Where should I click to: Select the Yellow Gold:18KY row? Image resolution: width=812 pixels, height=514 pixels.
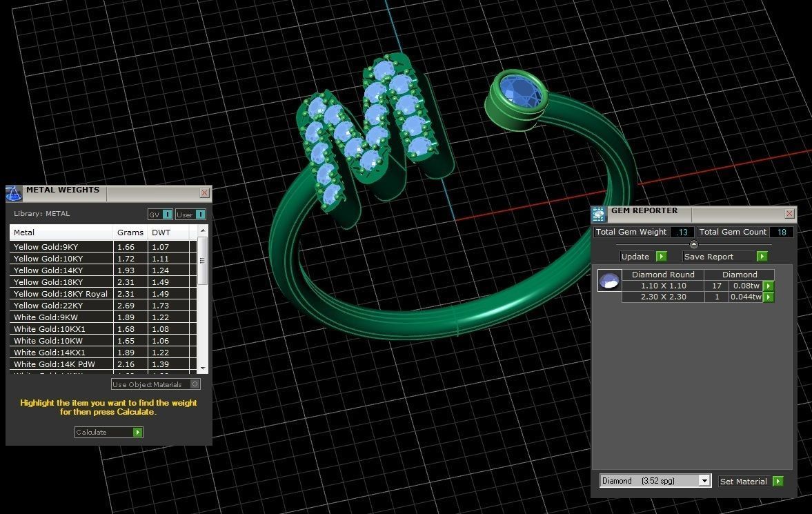tap(48, 282)
